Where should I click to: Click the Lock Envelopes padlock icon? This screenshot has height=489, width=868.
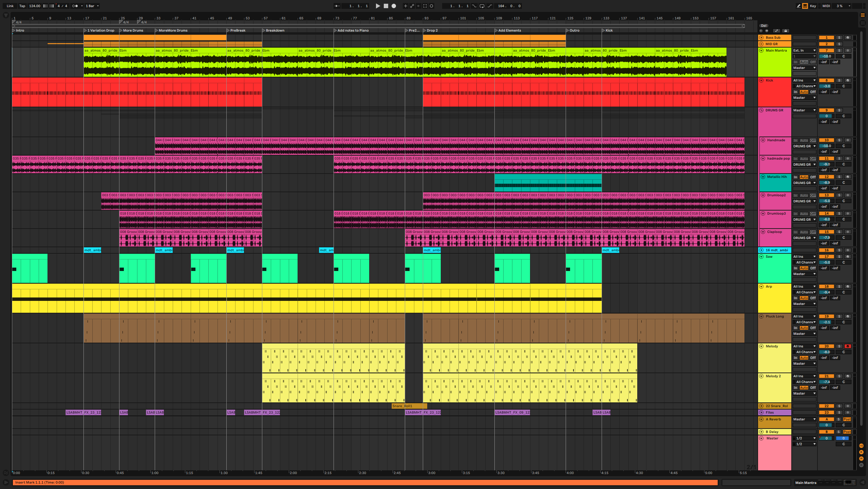click(x=786, y=31)
